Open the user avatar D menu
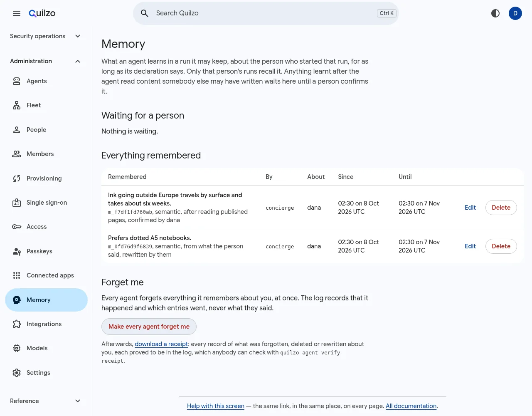532x416 pixels. click(x=515, y=13)
